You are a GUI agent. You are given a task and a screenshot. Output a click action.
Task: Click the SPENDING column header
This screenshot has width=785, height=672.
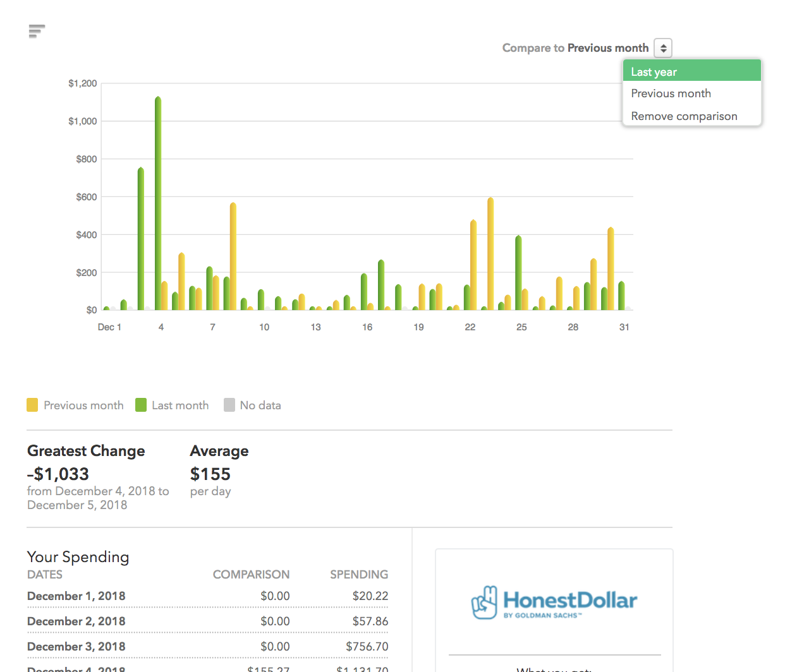coord(359,574)
